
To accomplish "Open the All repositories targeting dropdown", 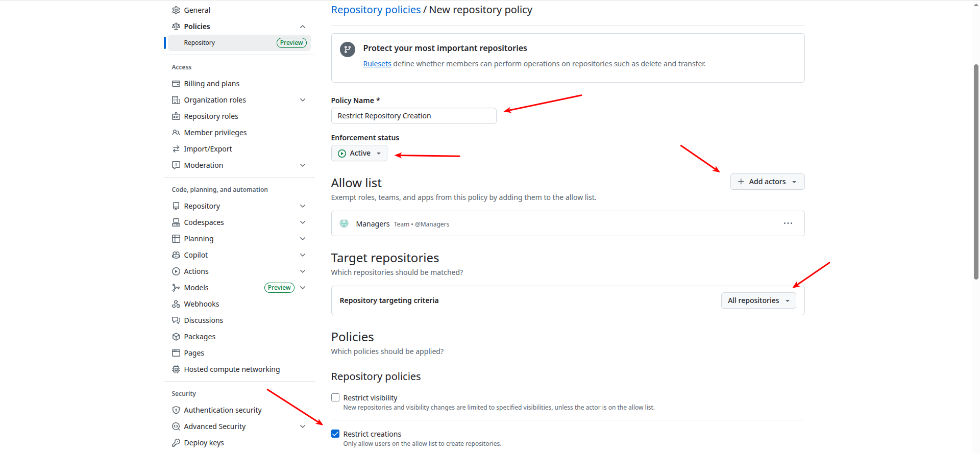I will pos(758,300).
